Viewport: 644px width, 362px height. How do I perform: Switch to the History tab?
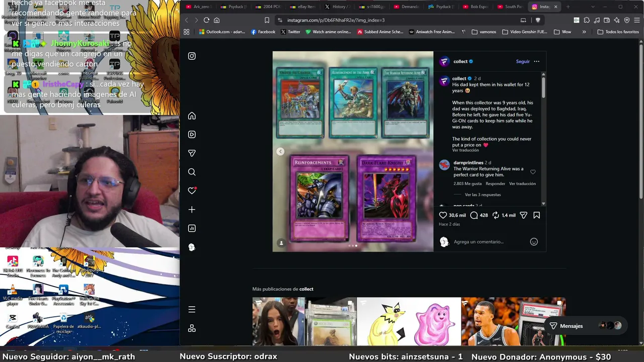coord(337,7)
